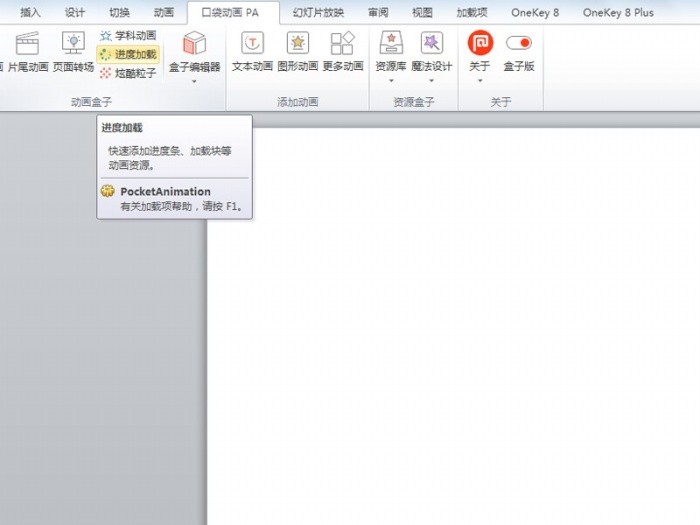Switch to the 审阅 review tab
The image size is (700, 525).
pos(378,12)
